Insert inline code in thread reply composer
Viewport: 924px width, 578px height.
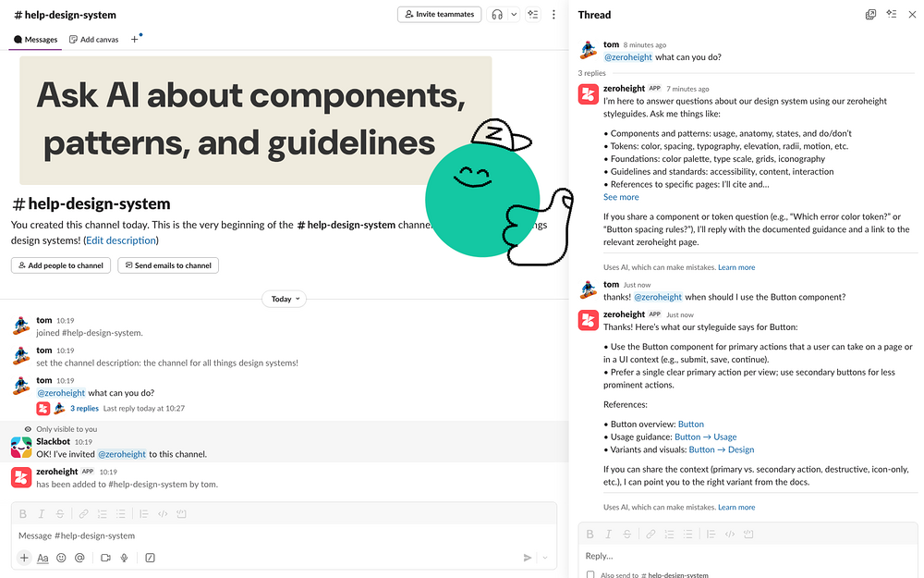point(730,534)
